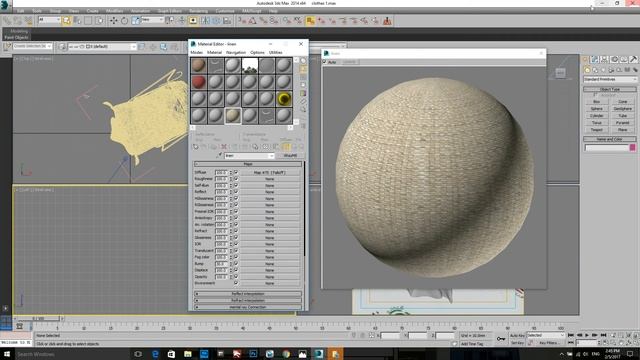Open Create Selection Set dropdown
The height and width of the screenshot is (360, 640).
(x=32, y=47)
